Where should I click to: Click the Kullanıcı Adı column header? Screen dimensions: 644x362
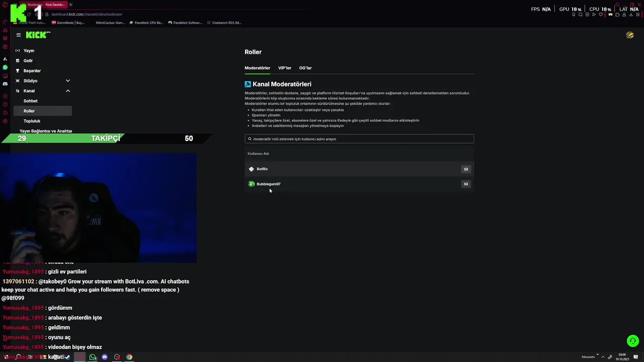coord(258,154)
